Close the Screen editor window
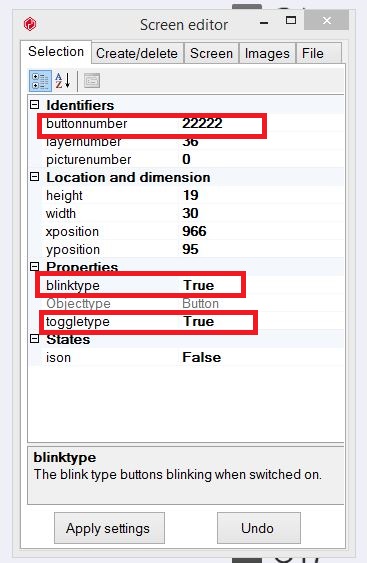The width and height of the screenshot is (367, 563). coord(326,20)
